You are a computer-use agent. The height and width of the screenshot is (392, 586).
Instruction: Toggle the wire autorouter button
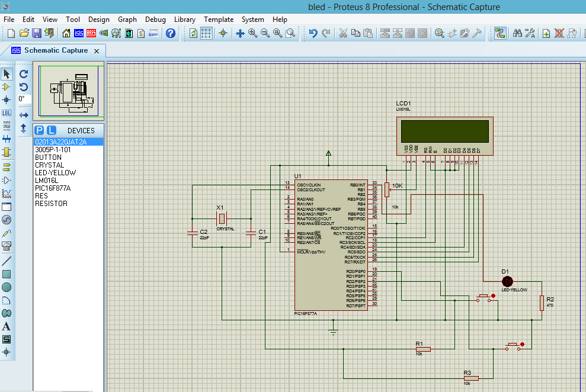coord(500,33)
